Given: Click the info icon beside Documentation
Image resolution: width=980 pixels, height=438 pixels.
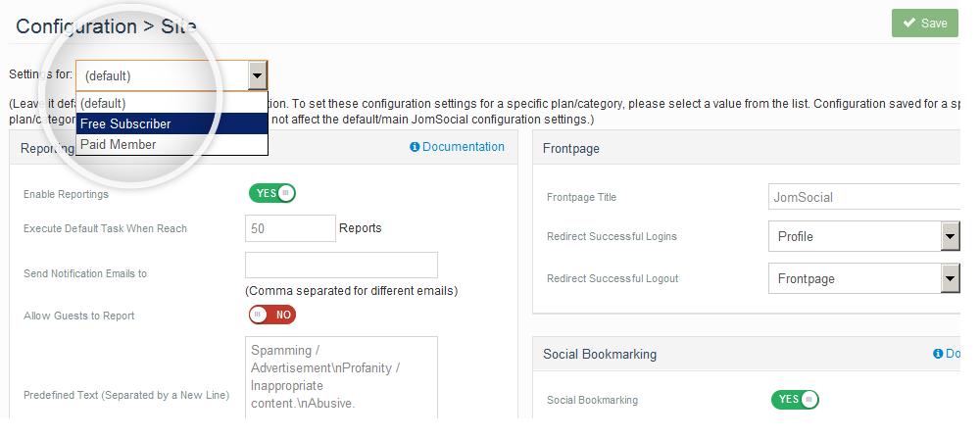Looking at the screenshot, I should [x=415, y=147].
